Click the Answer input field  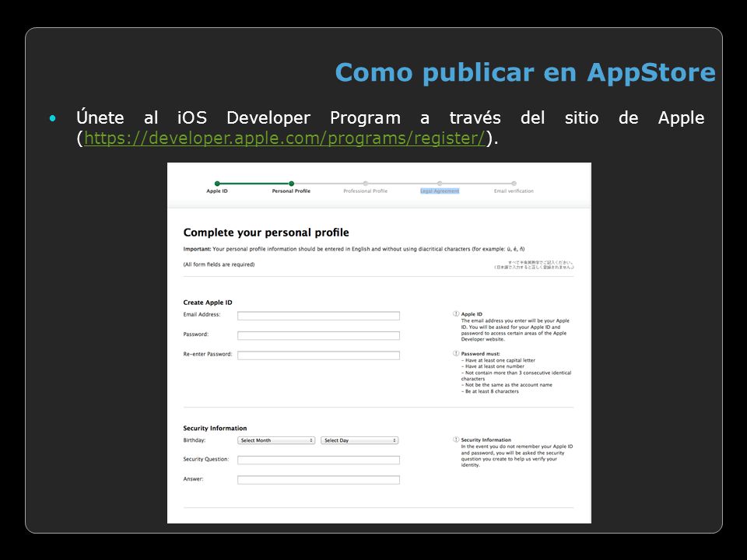[x=318, y=480]
